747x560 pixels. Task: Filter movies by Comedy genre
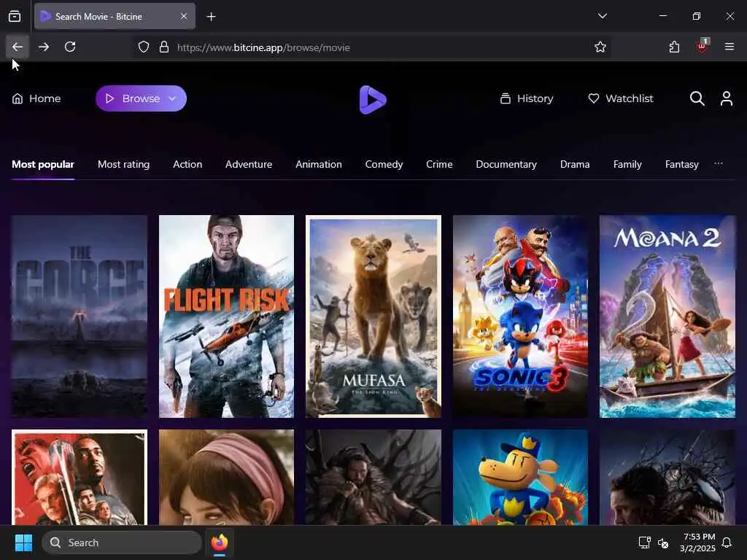click(x=384, y=164)
